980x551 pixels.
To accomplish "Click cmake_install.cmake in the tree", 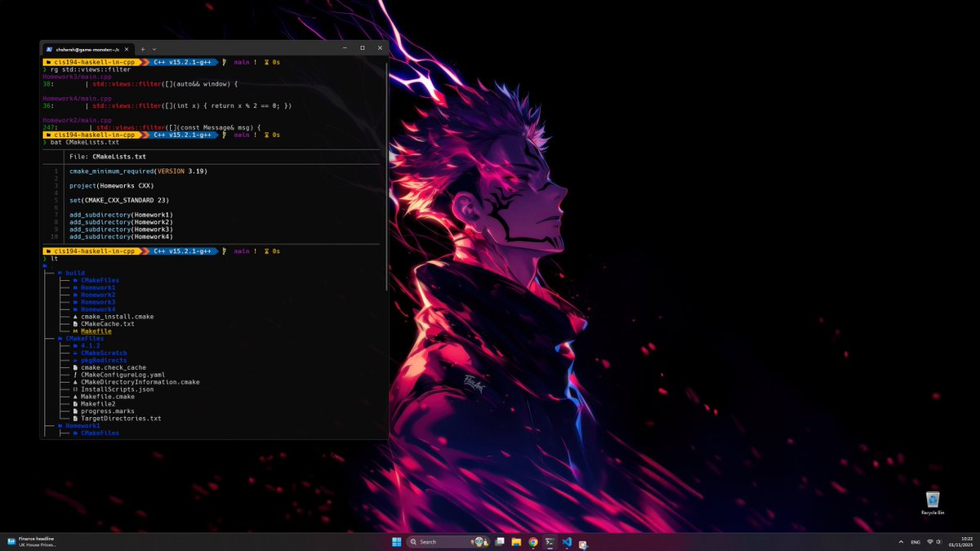I will (x=117, y=317).
